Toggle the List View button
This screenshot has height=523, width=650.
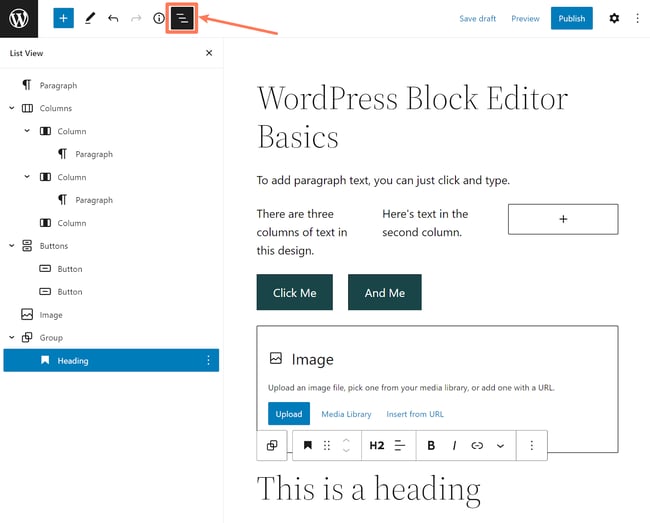pyautogui.click(x=182, y=18)
